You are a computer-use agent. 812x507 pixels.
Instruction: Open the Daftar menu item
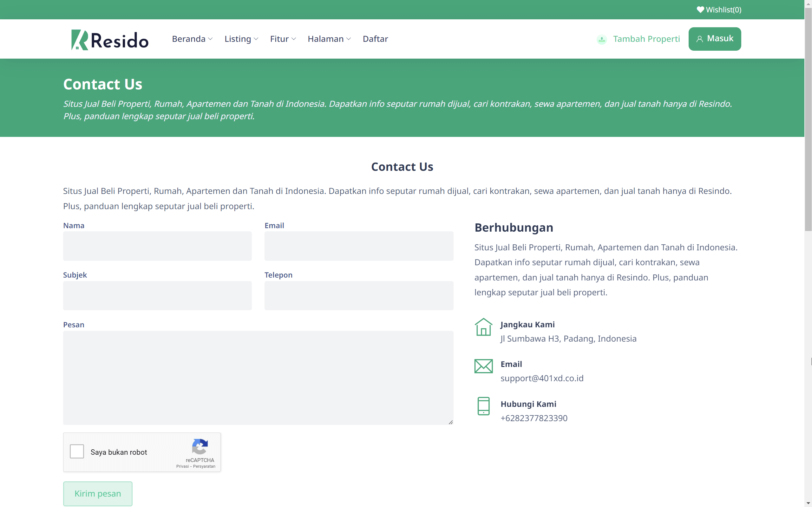(375, 39)
